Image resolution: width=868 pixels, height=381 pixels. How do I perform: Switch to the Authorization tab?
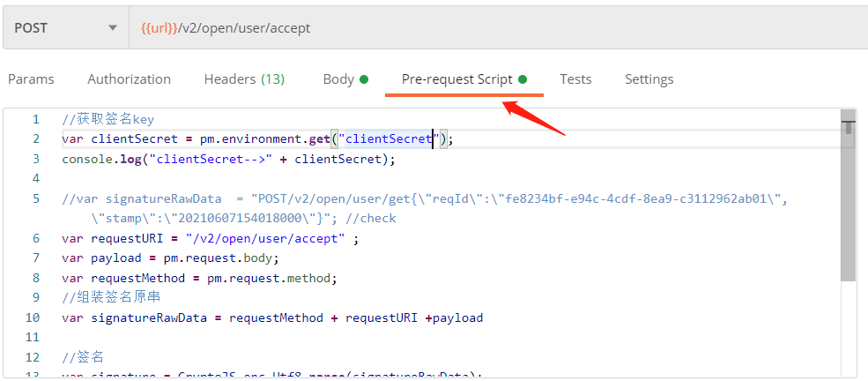tap(129, 79)
